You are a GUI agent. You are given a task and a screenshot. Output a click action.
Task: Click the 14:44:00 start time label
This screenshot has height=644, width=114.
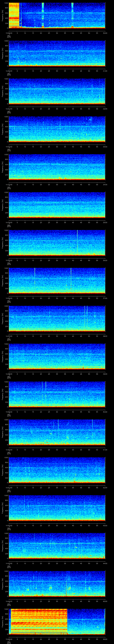coord(9,601)
